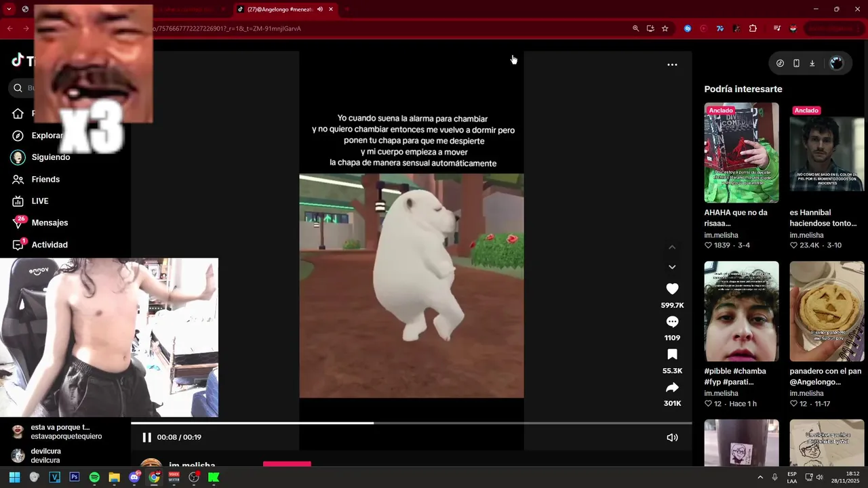This screenshot has width=868, height=488.
Task: Click the TikTok coins icon in the top pill
Action: tap(780, 63)
